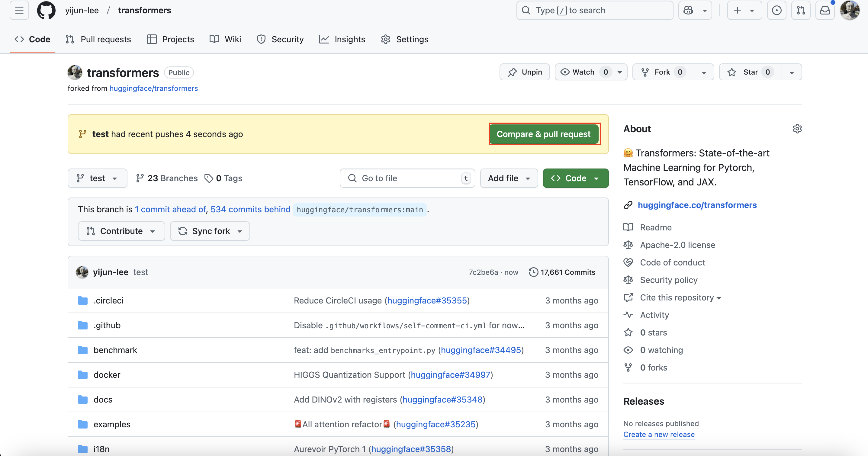Star the repository
The image size is (868, 456).
click(x=751, y=72)
